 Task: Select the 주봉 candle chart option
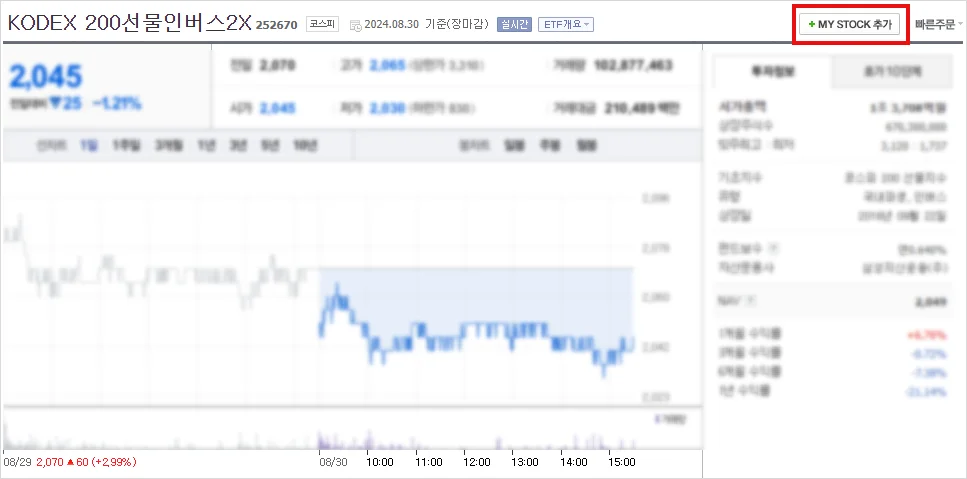coord(549,146)
